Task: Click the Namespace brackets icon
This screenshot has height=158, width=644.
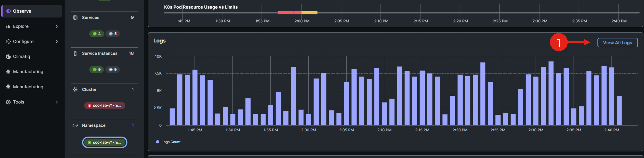Action: click(x=75, y=125)
